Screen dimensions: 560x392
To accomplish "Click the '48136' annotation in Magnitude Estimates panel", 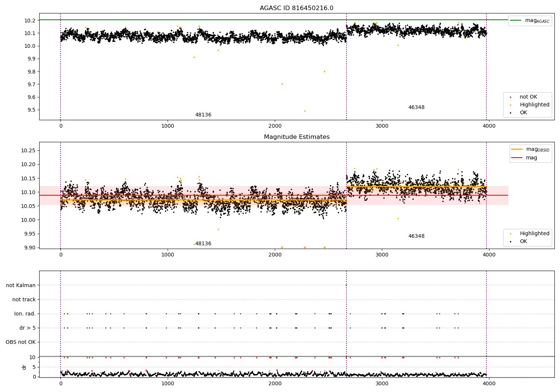I will pyautogui.click(x=203, y=244).
